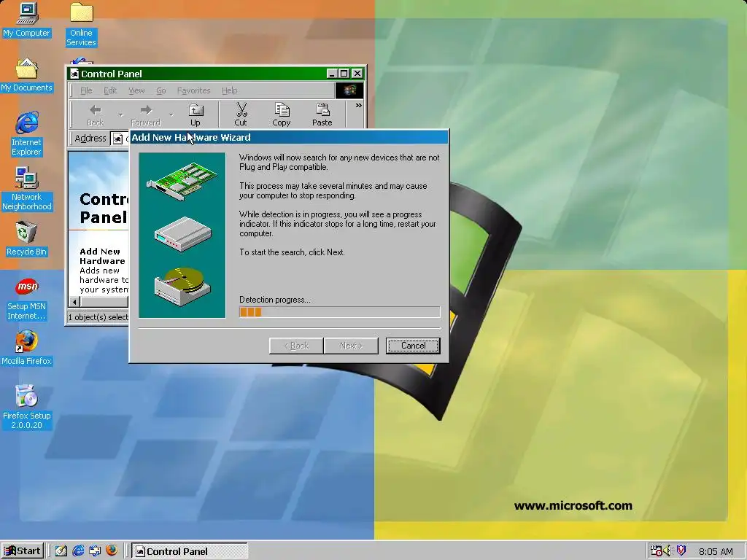The width and height of the screenshot is (747, 560).
Task: Launch Internet Explorer from quick launch
Action: tap(78, 551)
